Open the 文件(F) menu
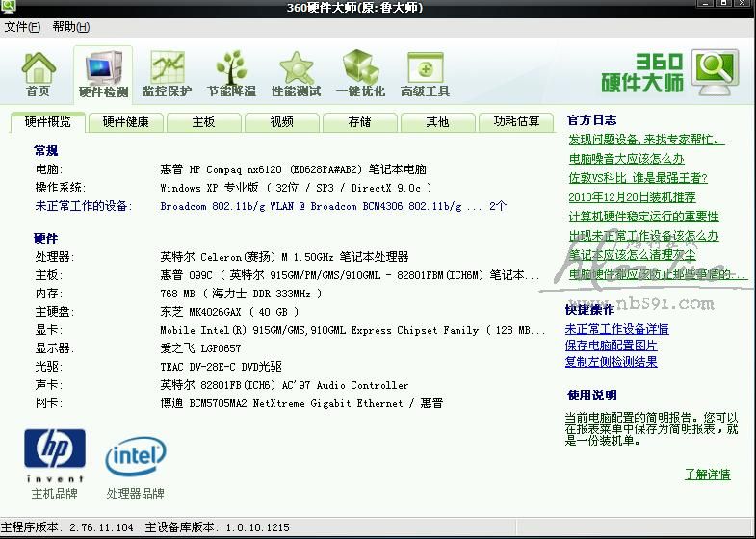756x539 pixels. click(23, 27)
